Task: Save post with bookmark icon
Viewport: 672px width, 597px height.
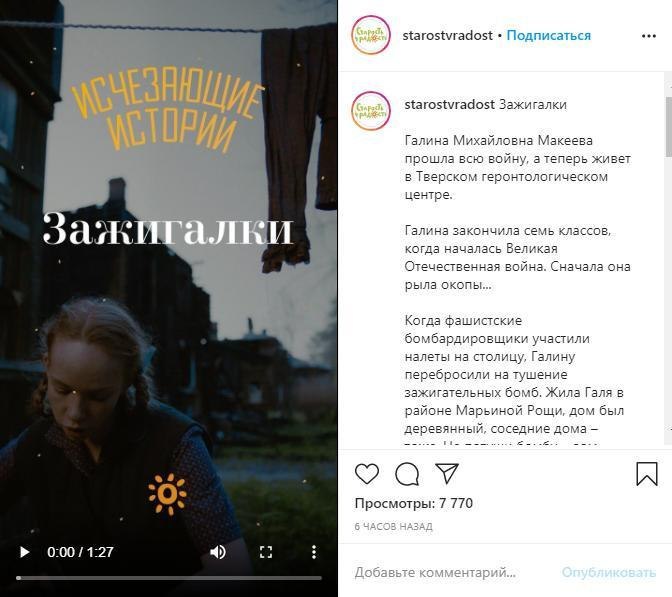Action: 647,474
